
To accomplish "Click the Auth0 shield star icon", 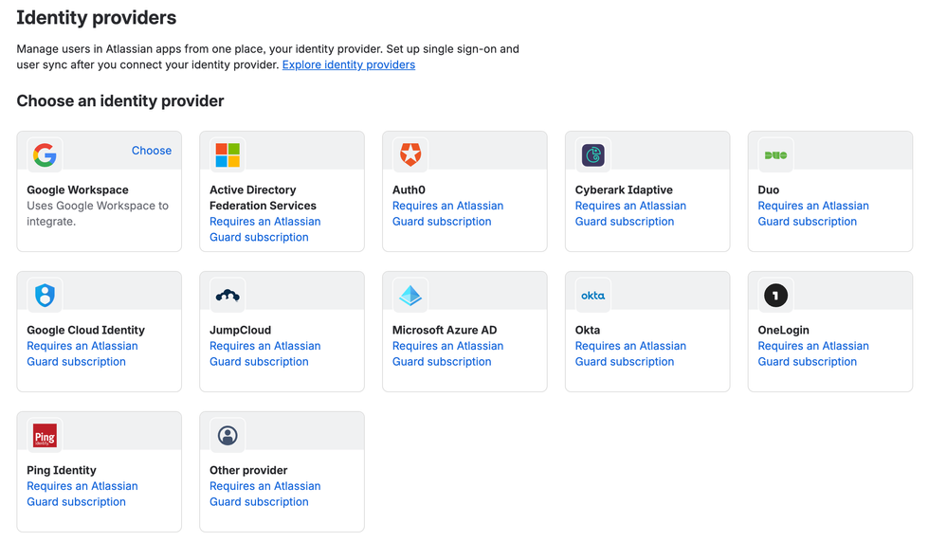I will coord(410,155).
